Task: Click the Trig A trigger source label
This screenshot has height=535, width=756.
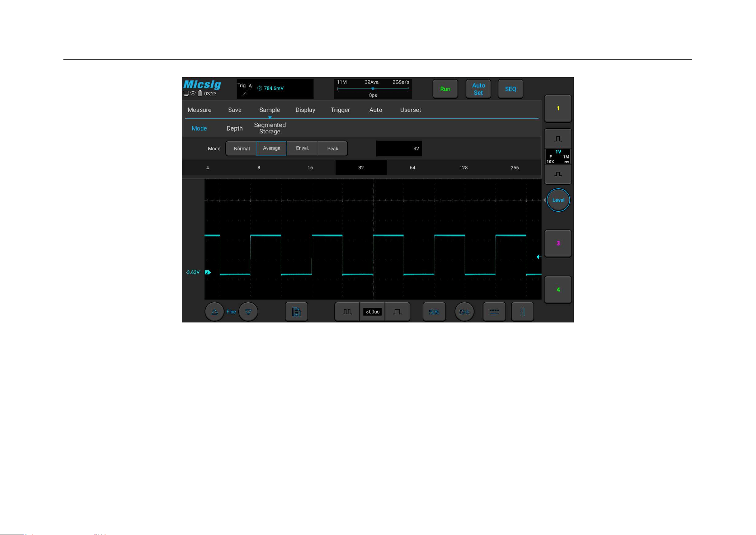Action: click(245, 86)
